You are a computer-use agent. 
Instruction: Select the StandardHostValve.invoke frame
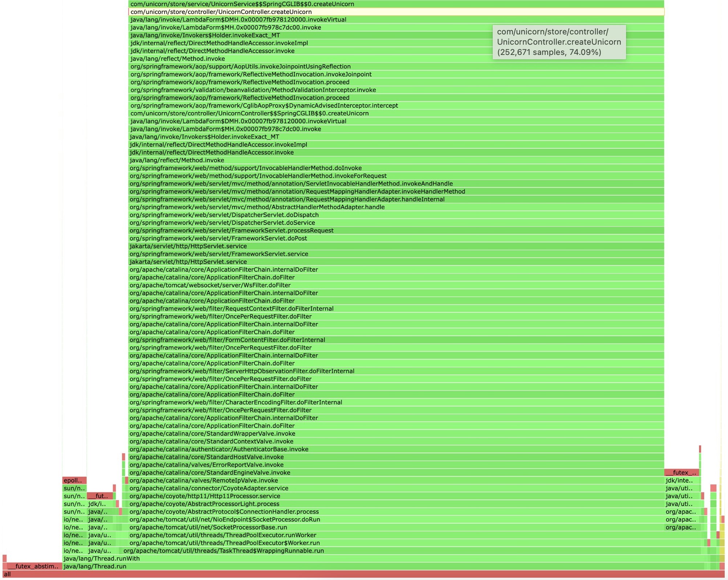tap(396, 457)
